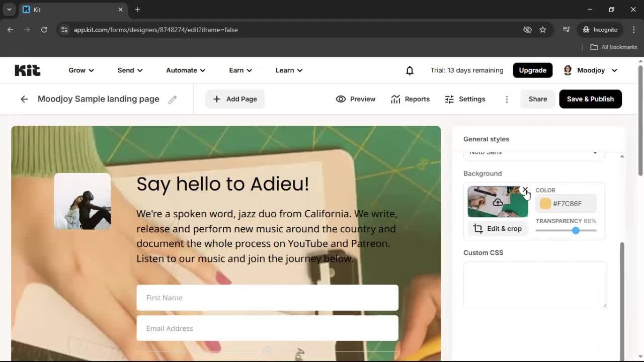
Task: Click the Settings sliders icon
Action: [x=448, y=99]
